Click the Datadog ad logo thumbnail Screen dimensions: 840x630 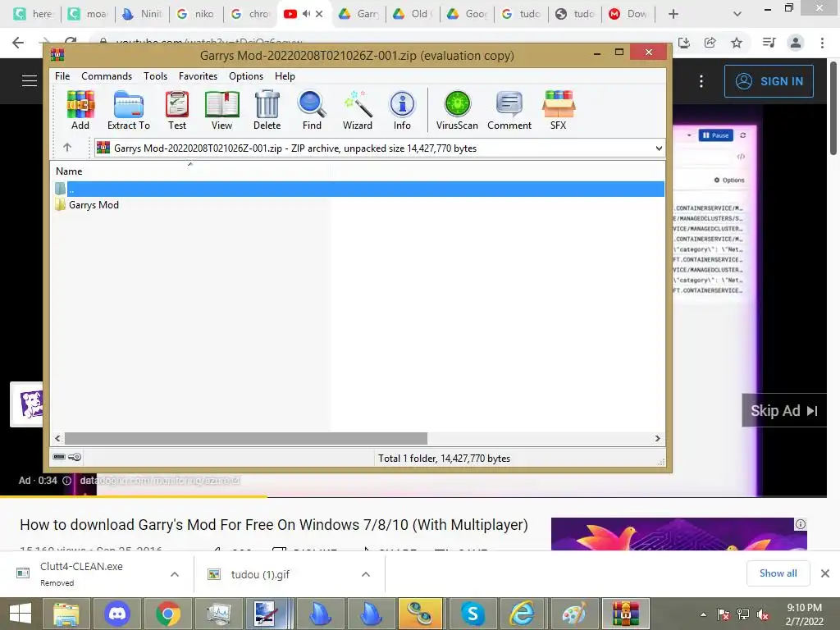point(28,404)
